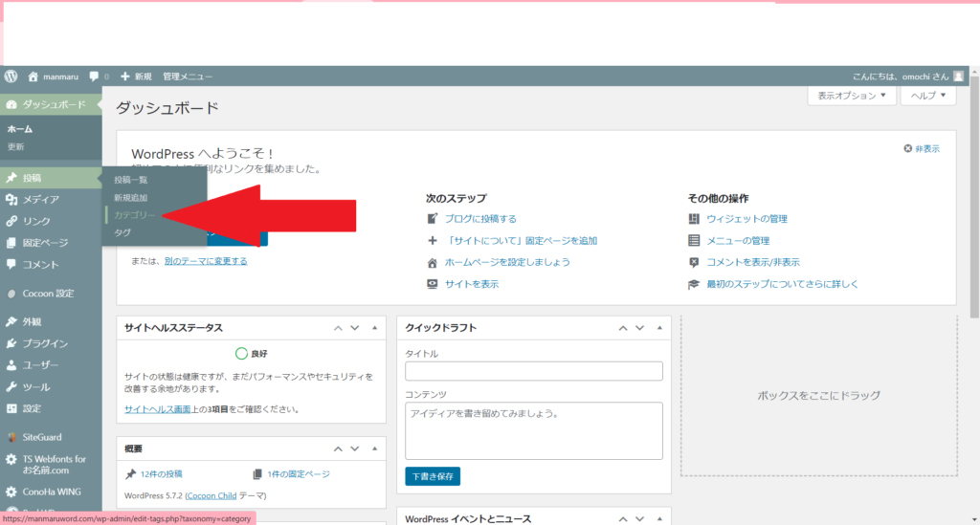This screenshot has height=525, width=980.
Task: Click the plus 新規 icon in admin bar
Action: coord(125,77)
